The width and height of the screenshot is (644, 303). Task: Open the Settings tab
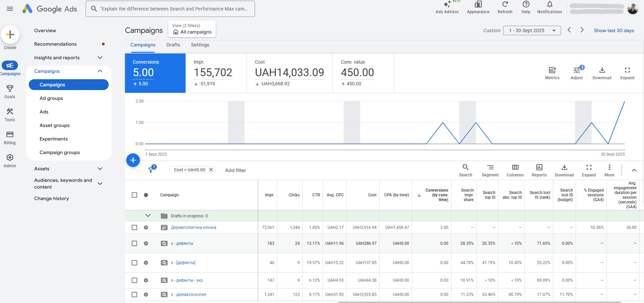[x=200, y=45]
